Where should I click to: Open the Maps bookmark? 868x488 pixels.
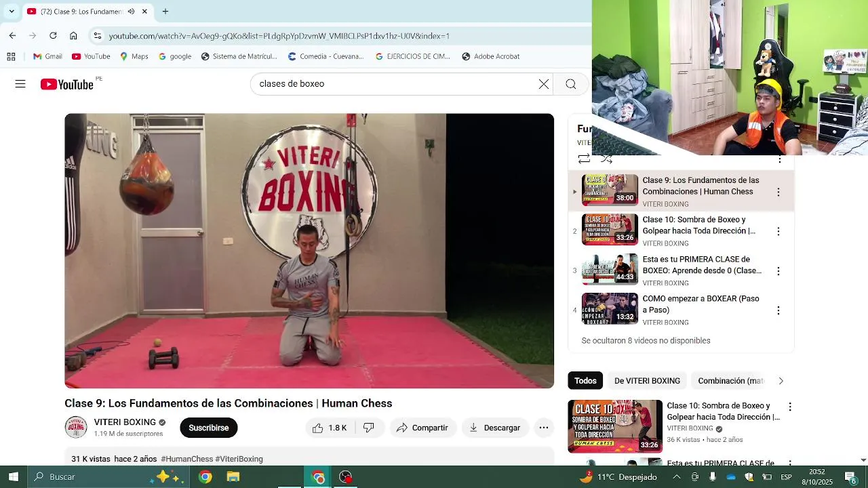coord(134,56)
